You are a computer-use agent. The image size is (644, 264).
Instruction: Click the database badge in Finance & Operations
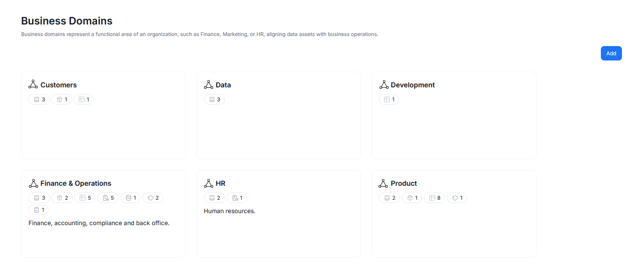(x=130, y=198)
